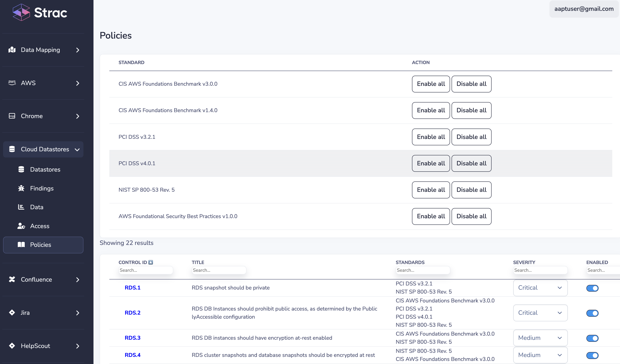This screenshot has height=364, width=620.
Task: Collapse the Cloud Datastores section
Action: 77,149
